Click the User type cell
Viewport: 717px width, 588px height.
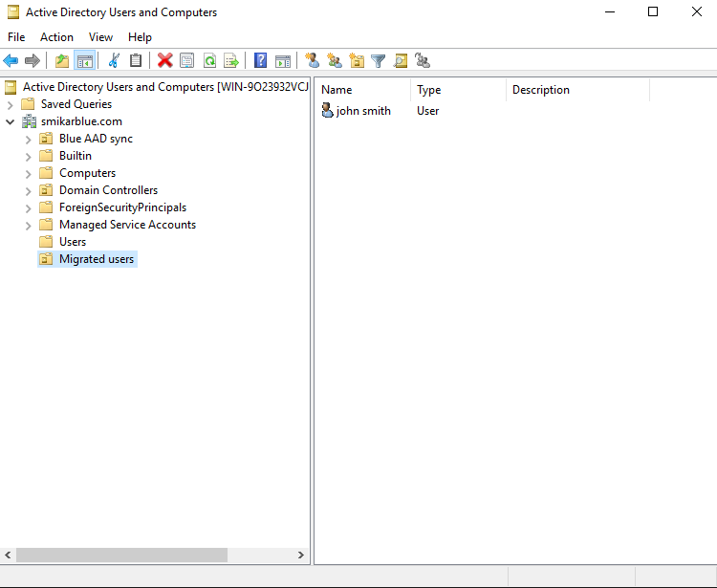click(x=428, y=111)
